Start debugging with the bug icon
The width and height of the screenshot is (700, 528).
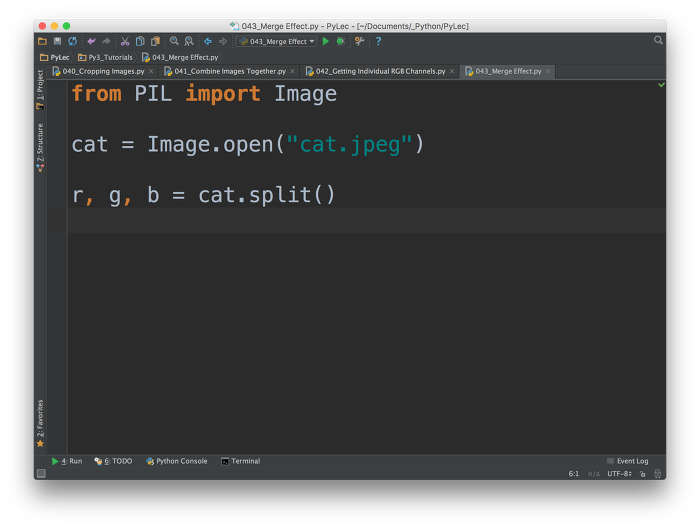coord(341,41)
